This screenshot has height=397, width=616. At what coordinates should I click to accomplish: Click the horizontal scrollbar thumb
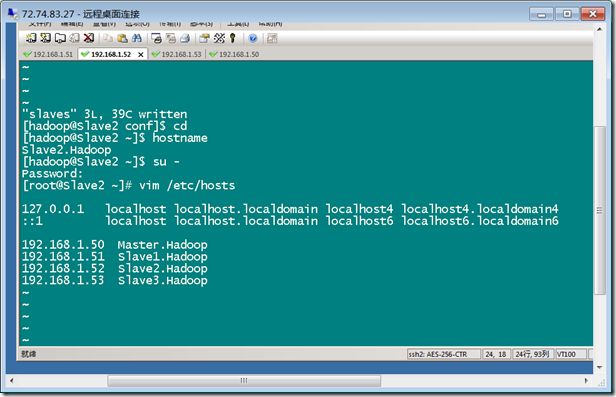pyautogui.click(x=244, y=380)
